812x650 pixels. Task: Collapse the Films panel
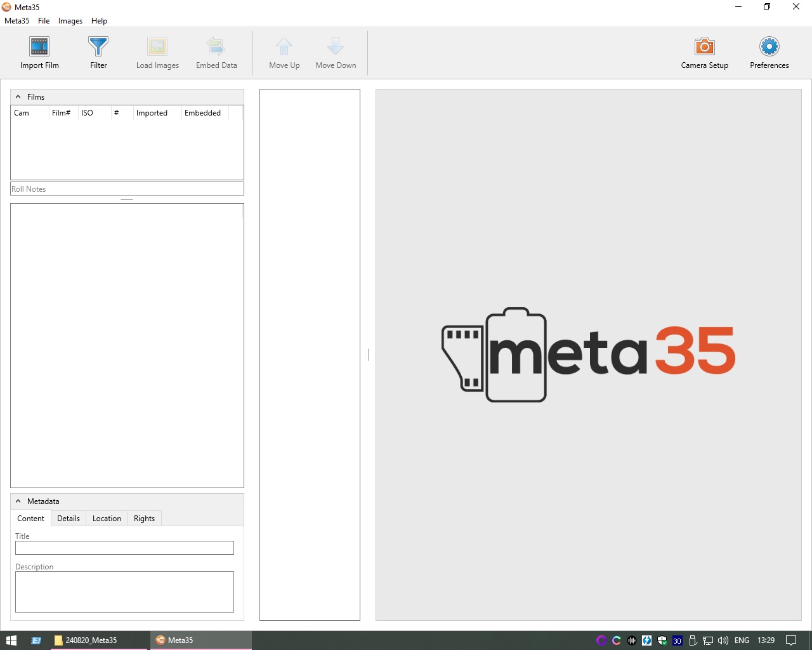(18, 97)
